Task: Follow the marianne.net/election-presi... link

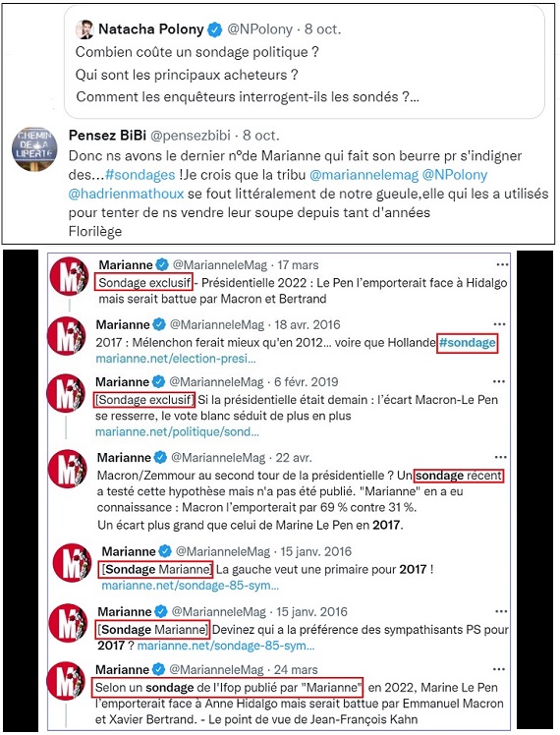Action: click(x=176, y=359)
